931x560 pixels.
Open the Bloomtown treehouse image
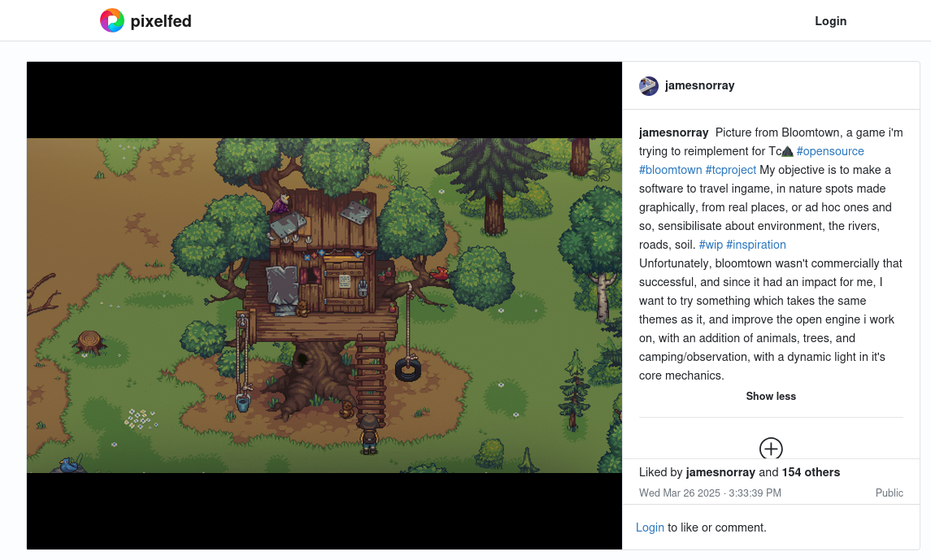pos(324,306)
